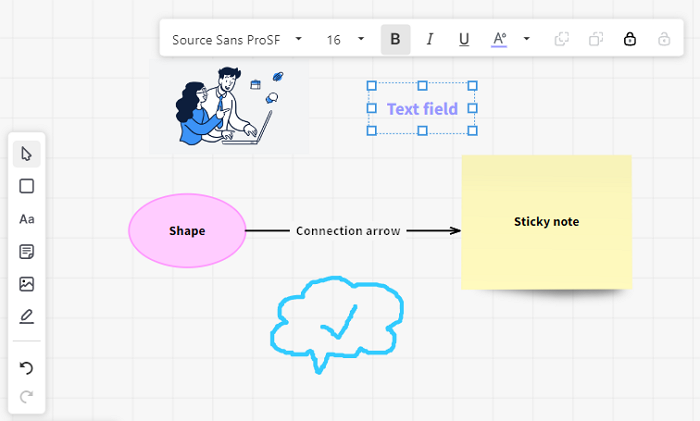
Task: Select the Aa text tool
Action: click(x=26, y=219)
